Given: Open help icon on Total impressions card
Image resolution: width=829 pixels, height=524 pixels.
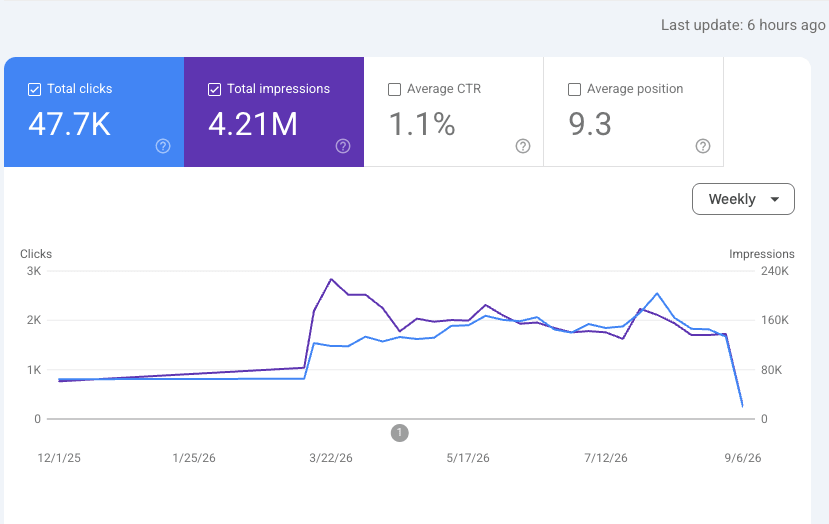Looking at the screenshot, I should pyautogui.click(x=343, y=146).
